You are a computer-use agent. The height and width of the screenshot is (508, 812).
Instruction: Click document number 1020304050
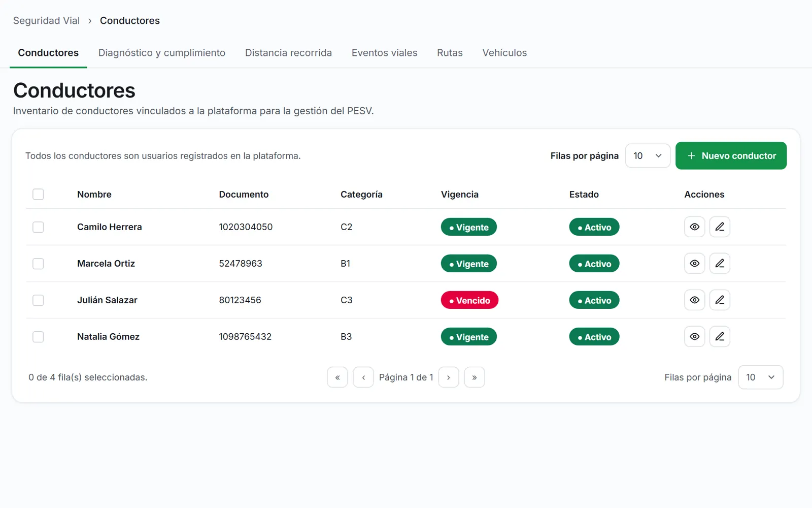point(246,227)
